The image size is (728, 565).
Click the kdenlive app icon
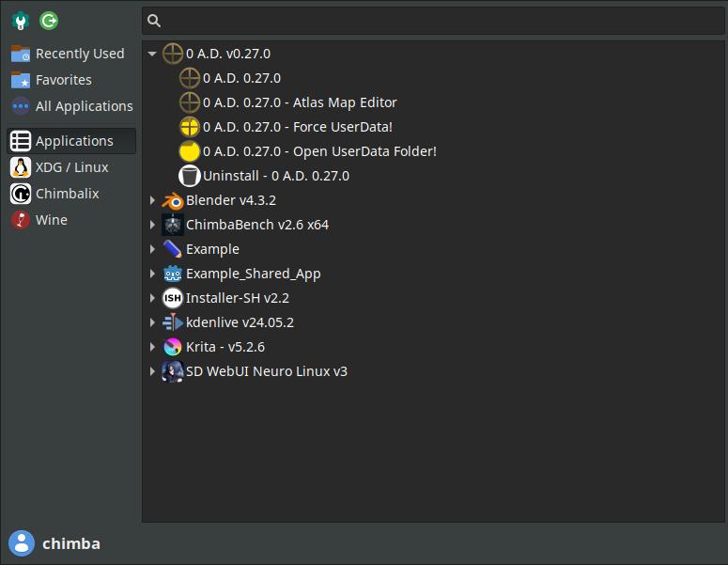click(173, 322)
